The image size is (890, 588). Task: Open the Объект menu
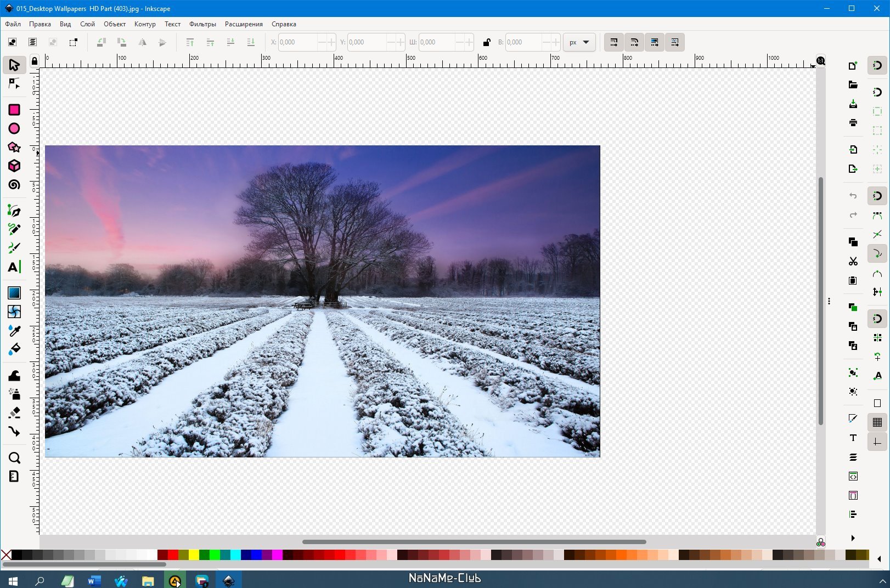[x=115, y=24]
